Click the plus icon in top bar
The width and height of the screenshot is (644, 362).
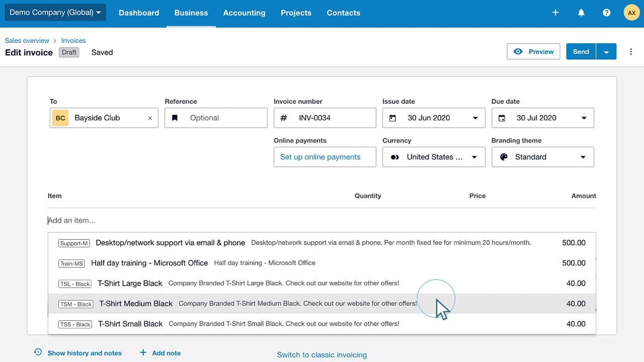(555, 13)
